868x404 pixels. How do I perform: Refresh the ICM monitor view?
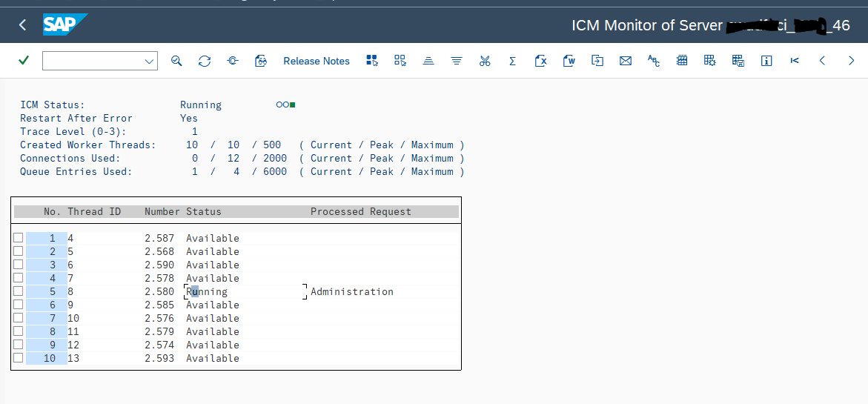(205, 61)
